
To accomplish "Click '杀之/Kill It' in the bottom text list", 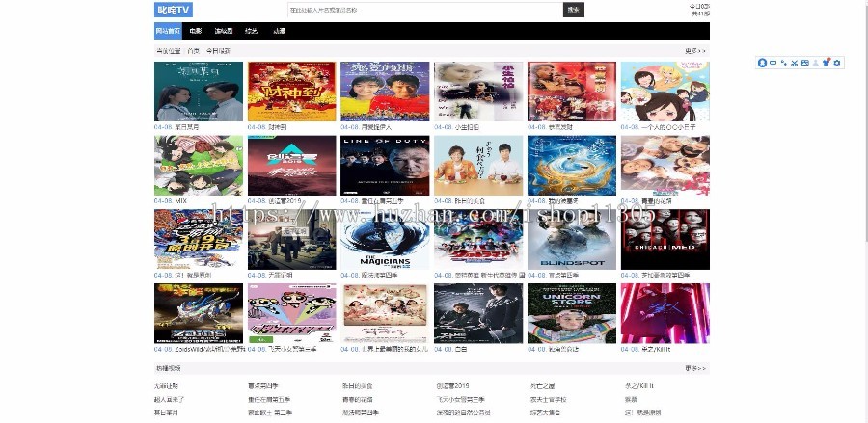I will coord(639,386).
